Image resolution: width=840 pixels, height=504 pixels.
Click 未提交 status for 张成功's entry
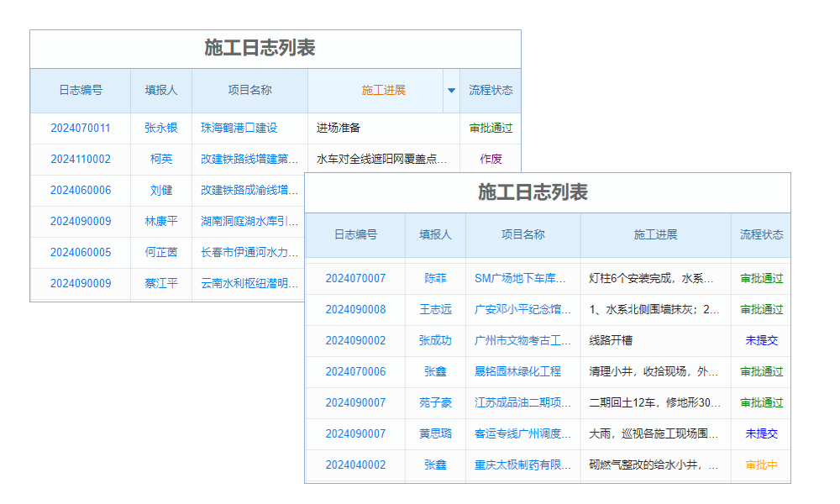(x=760, y=340)
